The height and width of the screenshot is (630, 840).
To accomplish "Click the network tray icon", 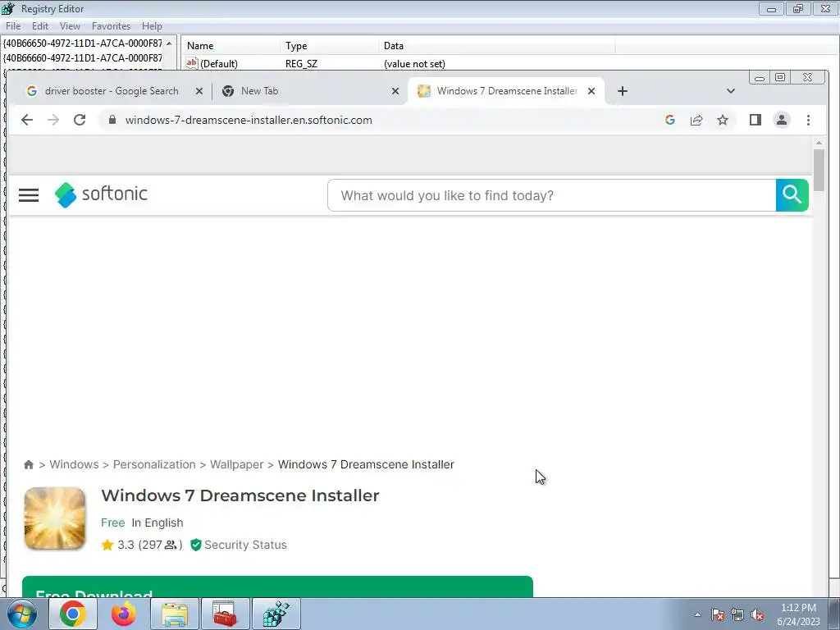I will pos(737,615).
